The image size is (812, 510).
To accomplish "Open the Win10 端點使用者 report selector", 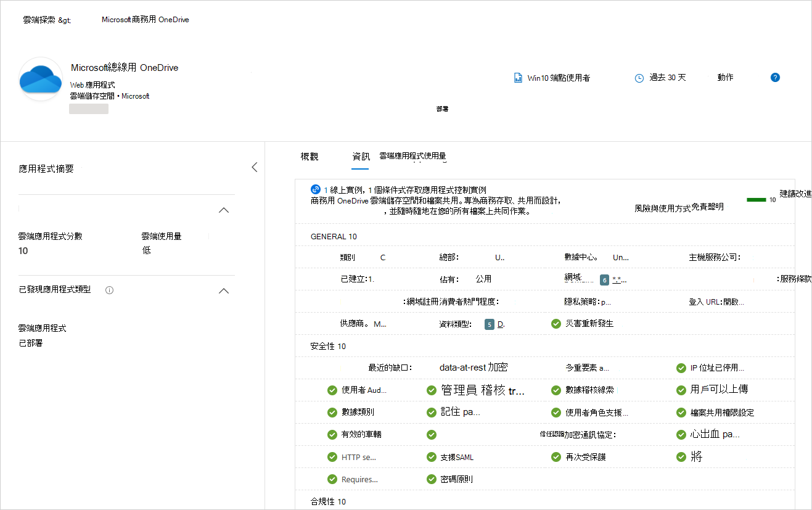I will tap(559, 78).
